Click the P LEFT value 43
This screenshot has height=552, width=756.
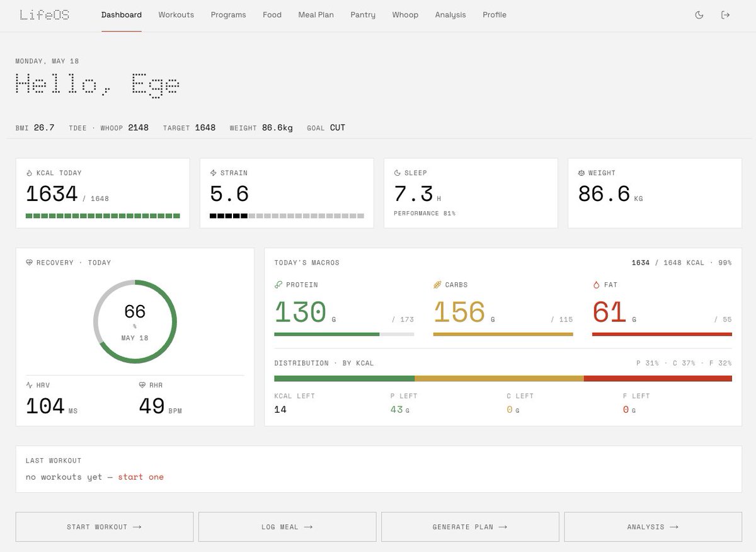(396, 410)
